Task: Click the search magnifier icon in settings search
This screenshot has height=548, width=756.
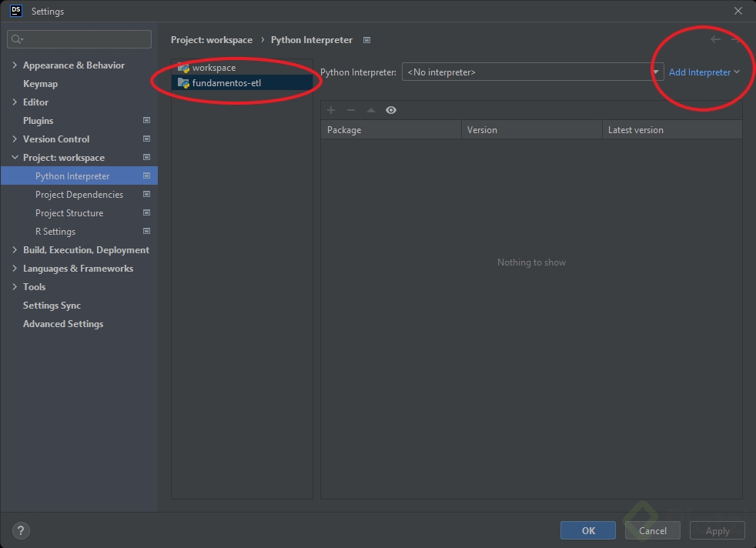Action: [17, 39]
